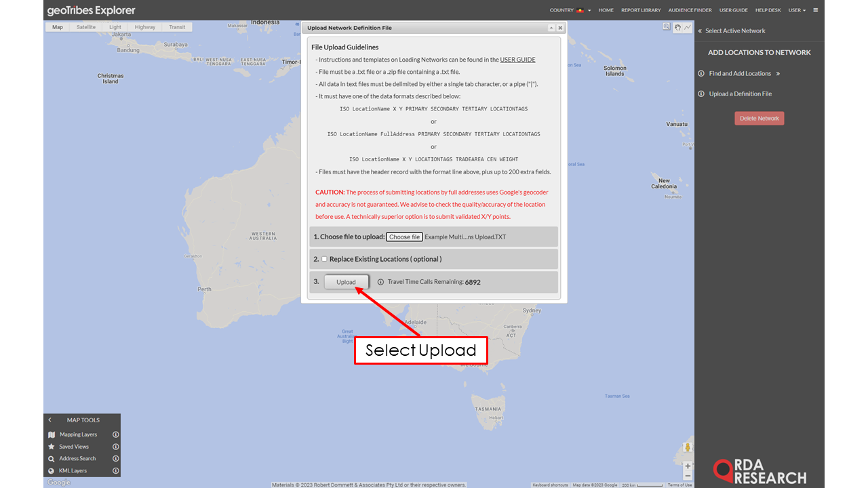Click the Street View pegman icon
Image resolution: width=868 pixels, height=488 pixels.
click(x=688, y=448)
